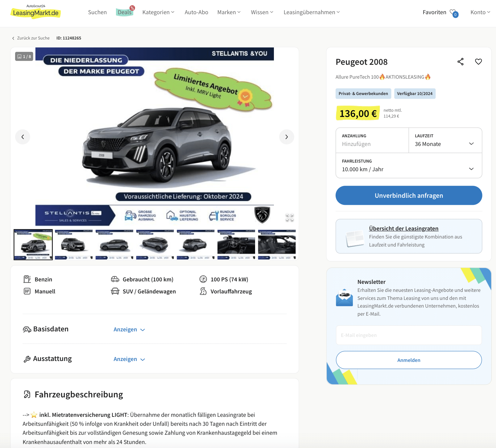Select third gallery thumbnail side view
This screenshot has height=448, width=496.
click(114, 245)
